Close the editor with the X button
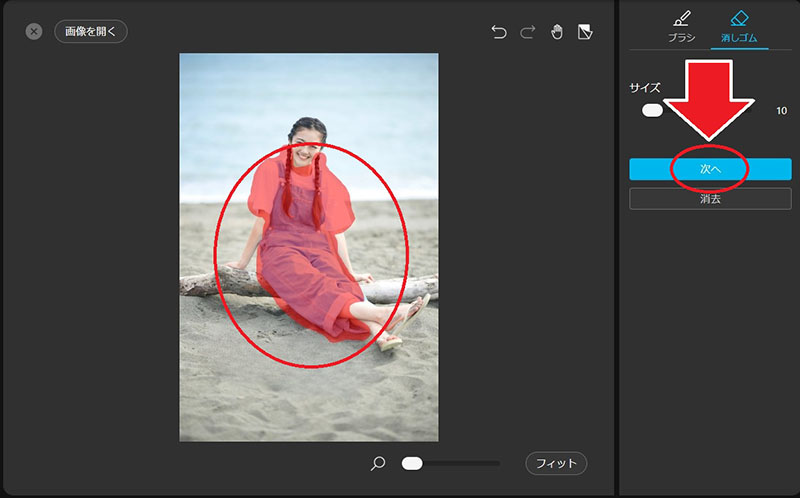 click(x=34, y=32)
